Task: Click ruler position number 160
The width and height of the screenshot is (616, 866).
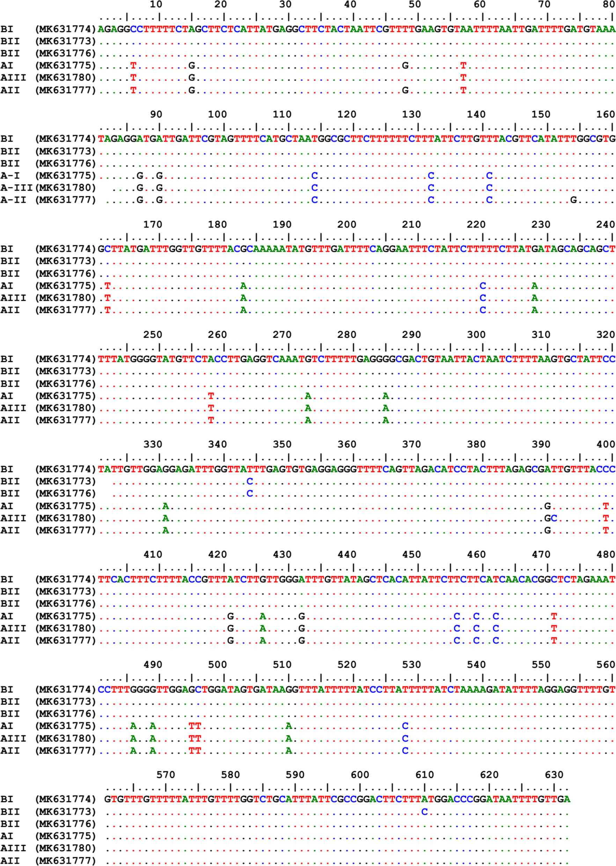Action: [606, 114]
